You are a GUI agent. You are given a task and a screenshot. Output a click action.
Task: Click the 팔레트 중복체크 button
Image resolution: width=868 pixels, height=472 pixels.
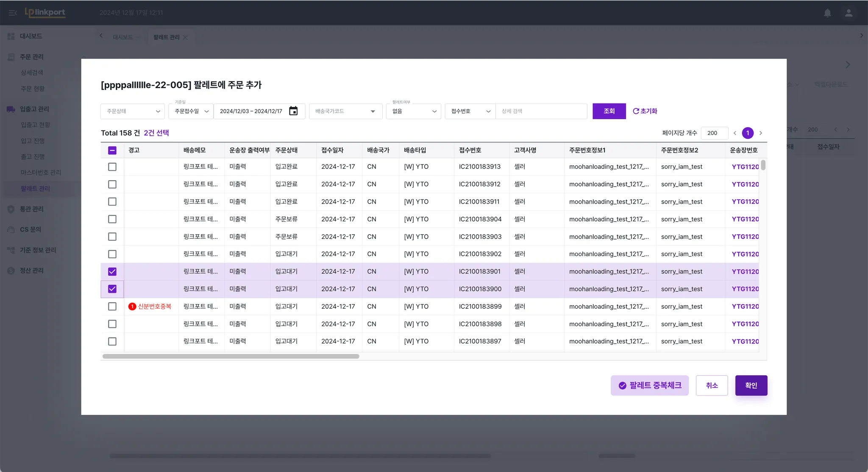coord(649,385)
